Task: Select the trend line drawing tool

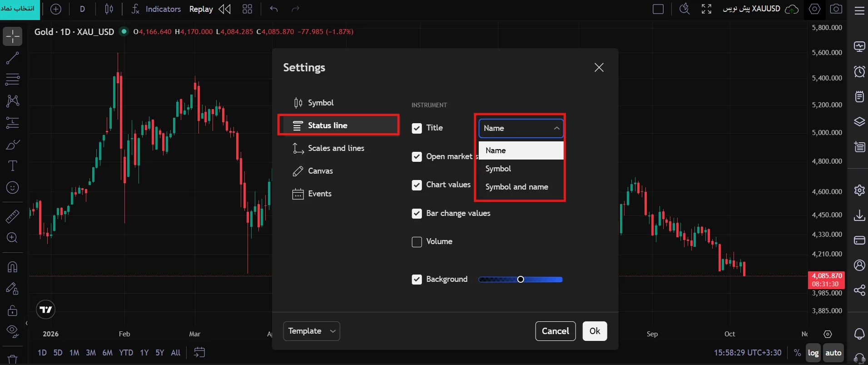Action: pyautogui.click(x=12, y=58)
